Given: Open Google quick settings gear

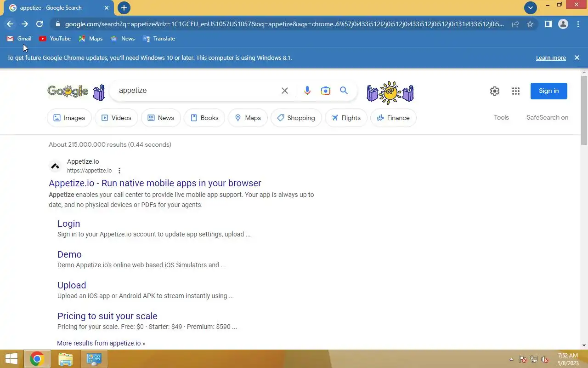Looking at the screenshot, I should click(x=495, y=91).
